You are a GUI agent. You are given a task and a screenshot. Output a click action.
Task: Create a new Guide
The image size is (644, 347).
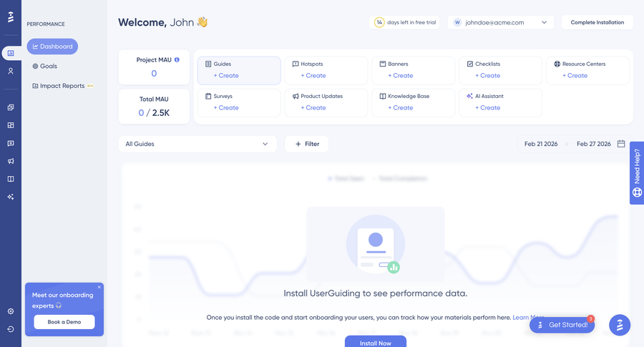(226, 76)
